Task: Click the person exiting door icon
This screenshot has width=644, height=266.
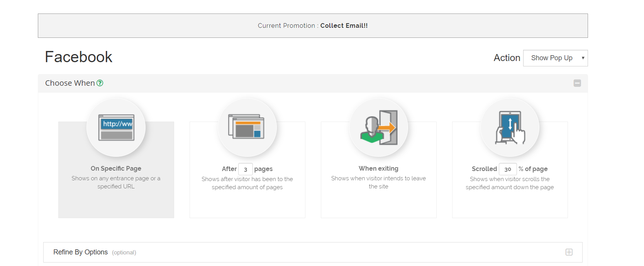Action: 378,127
